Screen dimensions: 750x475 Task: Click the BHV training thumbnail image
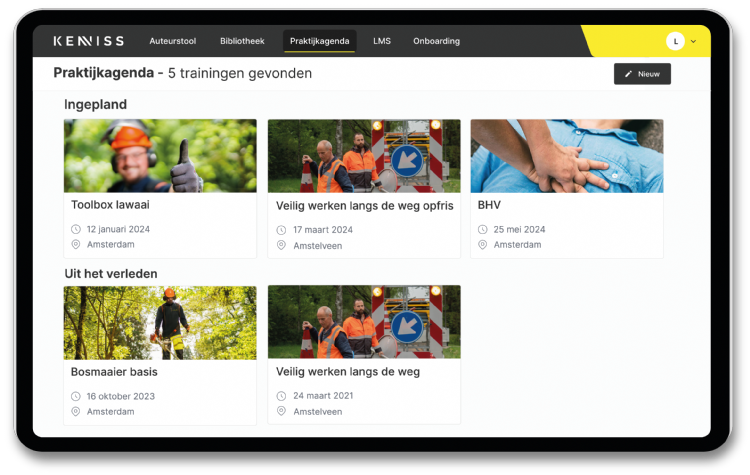566,156
